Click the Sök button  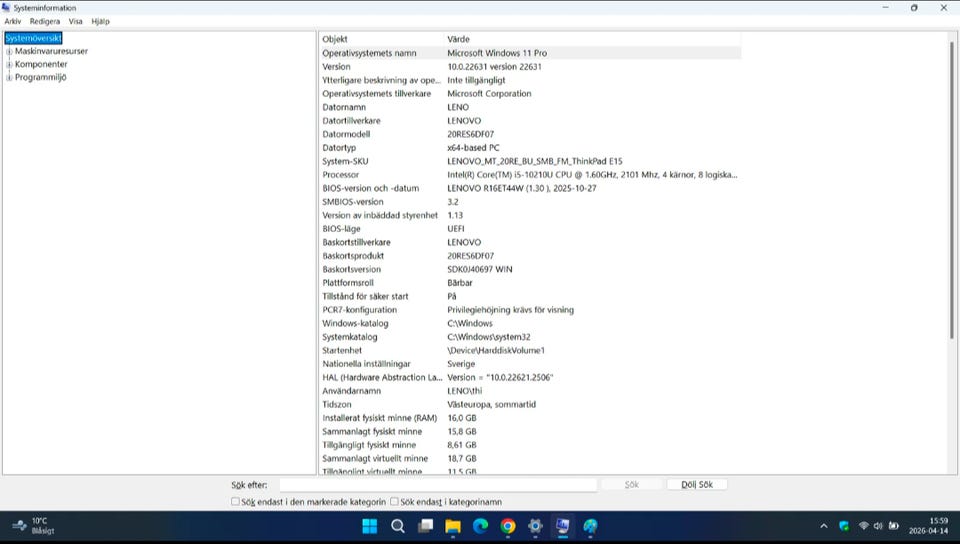(x=631, y=485)
